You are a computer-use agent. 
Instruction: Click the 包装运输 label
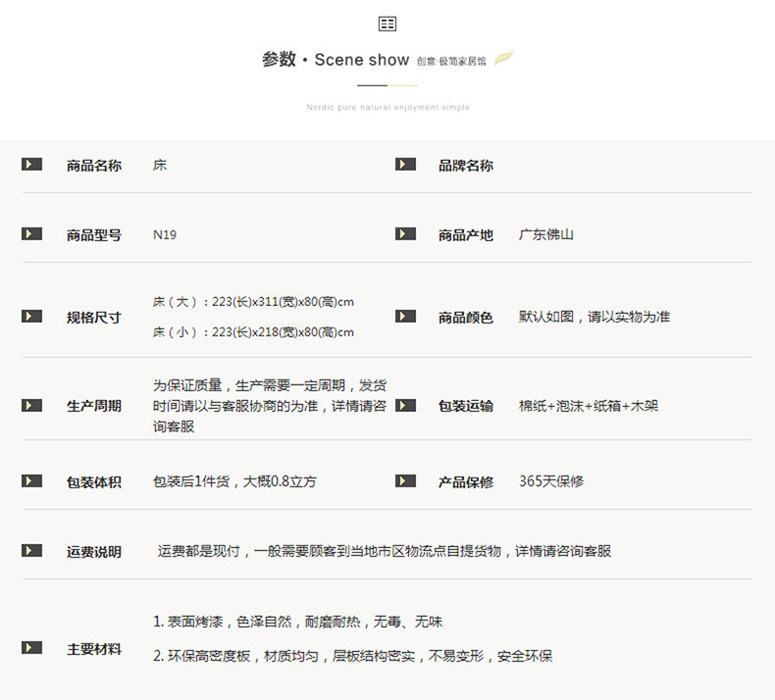tap(466, 406)
